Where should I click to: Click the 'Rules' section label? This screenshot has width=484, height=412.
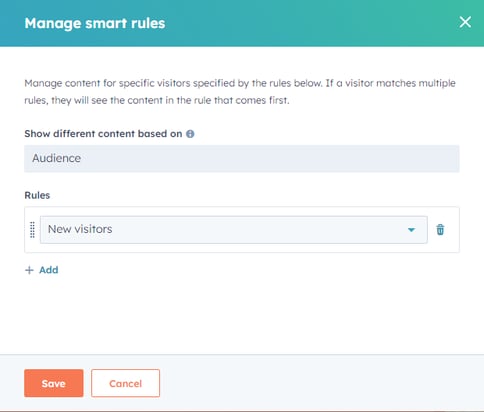(37, 195)
